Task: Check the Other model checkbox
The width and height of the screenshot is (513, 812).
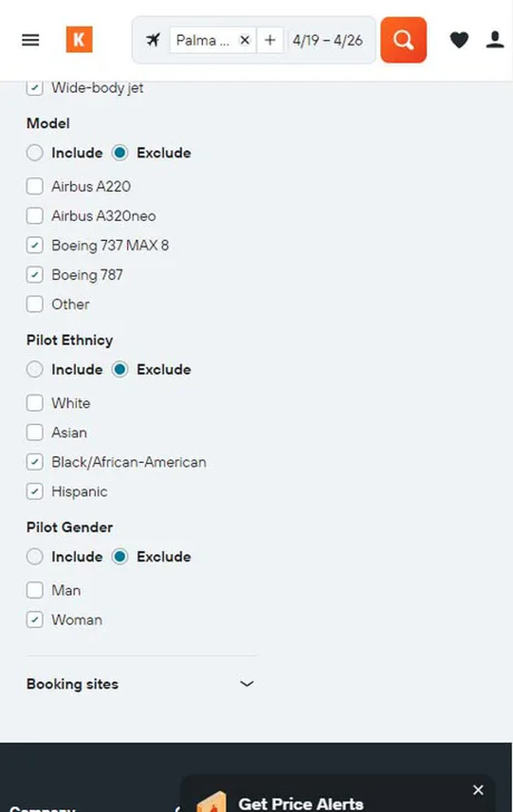Action: coord(35,304)
